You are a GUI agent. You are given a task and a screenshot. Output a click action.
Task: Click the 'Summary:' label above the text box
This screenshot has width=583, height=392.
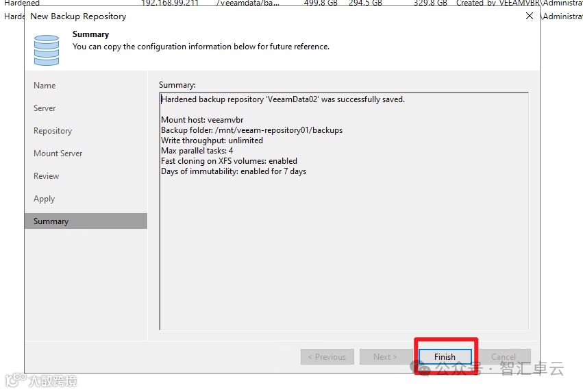[x=177, y=85]
